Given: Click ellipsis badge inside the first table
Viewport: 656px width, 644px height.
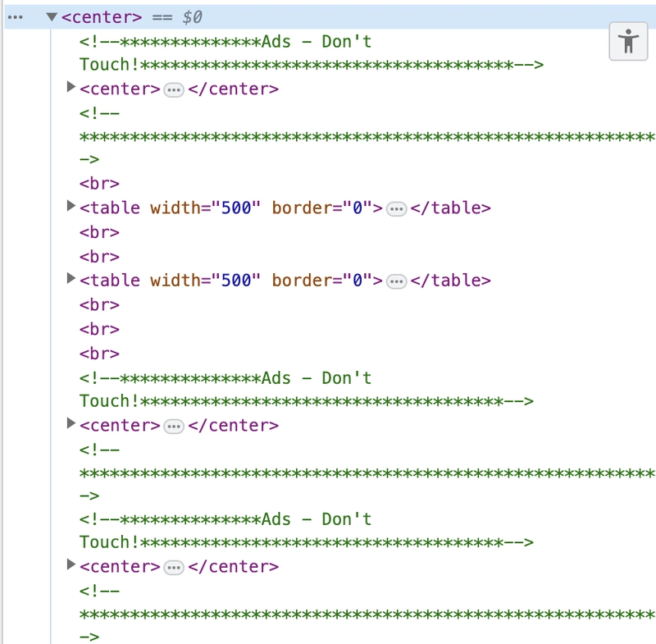Looking at the screenshot, I should coord(396,208).
